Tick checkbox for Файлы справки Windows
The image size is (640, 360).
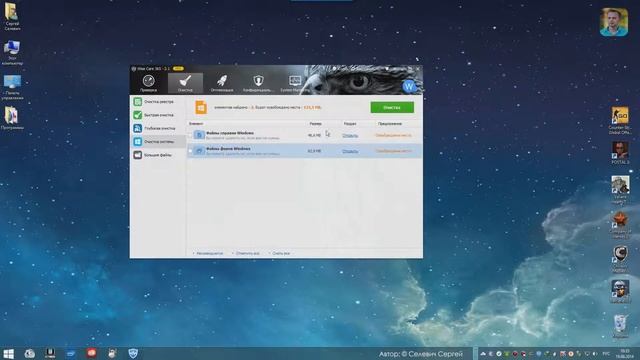[x=191, y=135]
